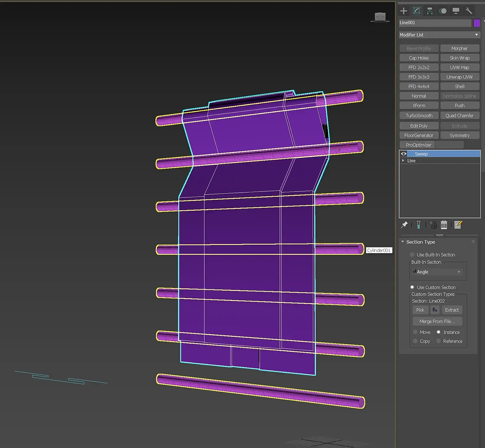Screen dimensions: 485x448
Task: Open the Modifier List dropdown
Action: pyautogui.click(x=439, y=35)
